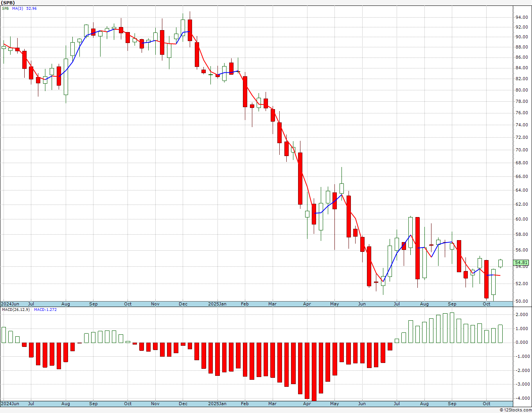Select the 66.00 price axis label

(x=521, y=177)
